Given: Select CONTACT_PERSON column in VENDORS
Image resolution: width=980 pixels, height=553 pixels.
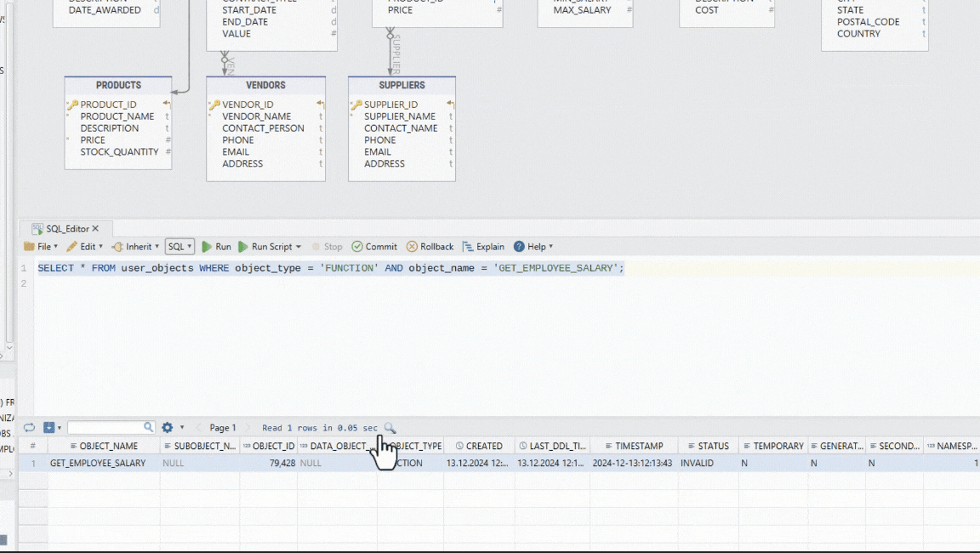Looking at the screenshot, I should point(263,128).
